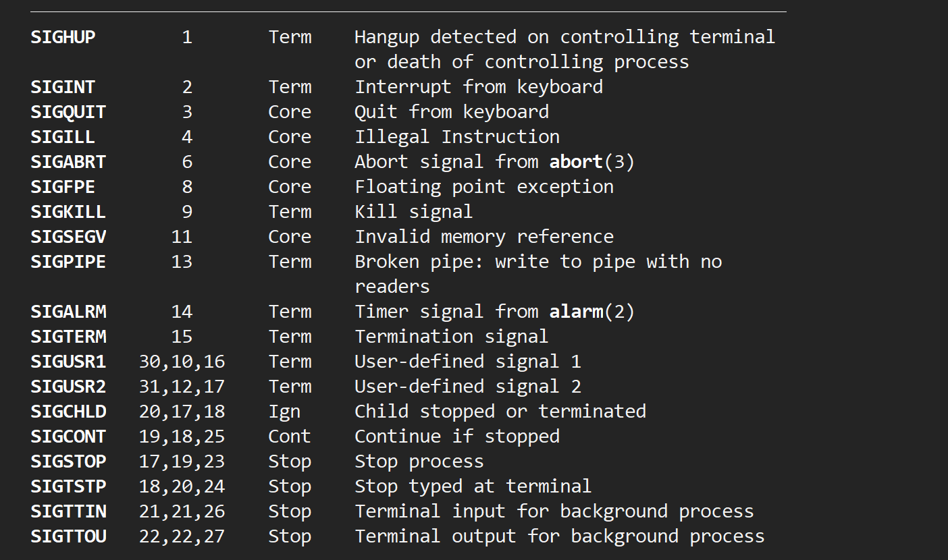Click the bold abort(3) reference
This screenshot has width=948, height=560.
(591, 162)
